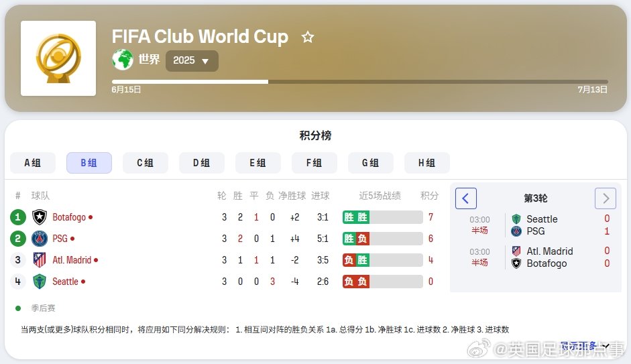
Task: Click the Seattle crest in standings
Action: 40,281
